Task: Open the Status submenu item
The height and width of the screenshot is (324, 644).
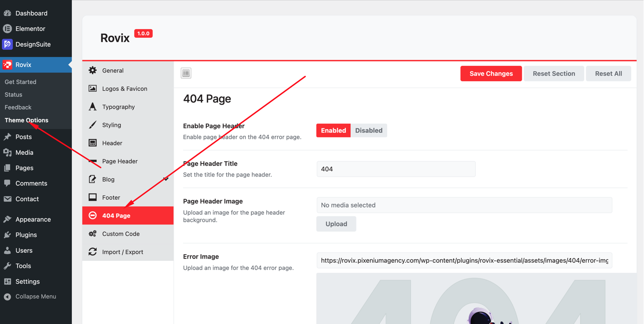Action: [x=13, y=94]
